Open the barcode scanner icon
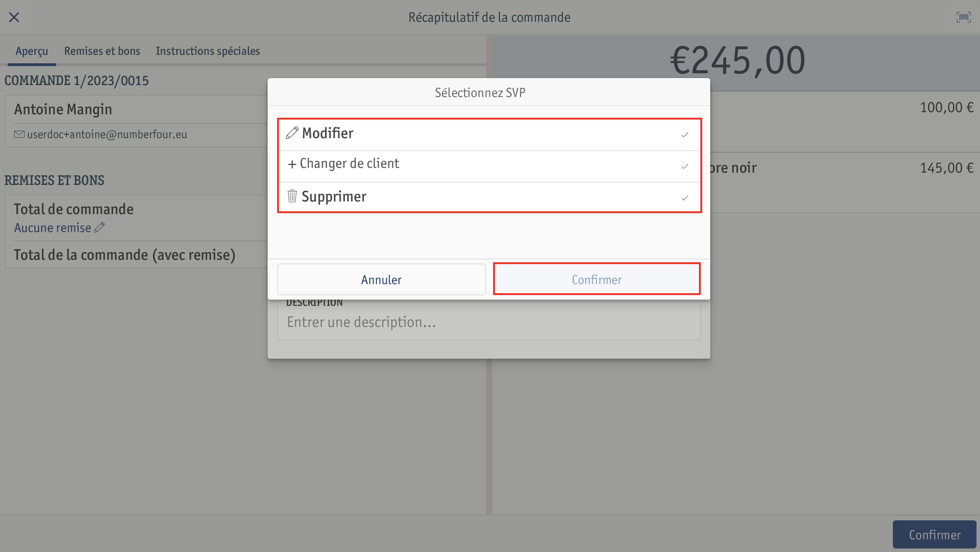980x552 pixels. click(963, 17)
